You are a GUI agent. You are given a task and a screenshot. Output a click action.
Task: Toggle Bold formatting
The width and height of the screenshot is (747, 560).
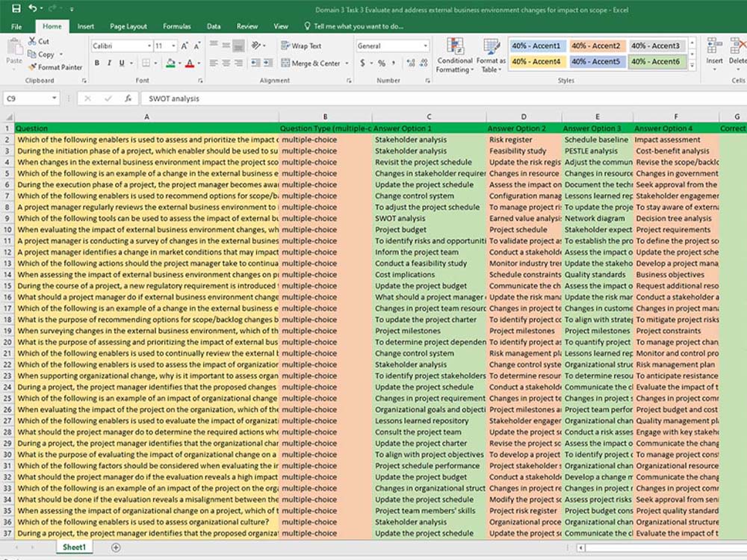pyautogui.click(x=97, y=63)
